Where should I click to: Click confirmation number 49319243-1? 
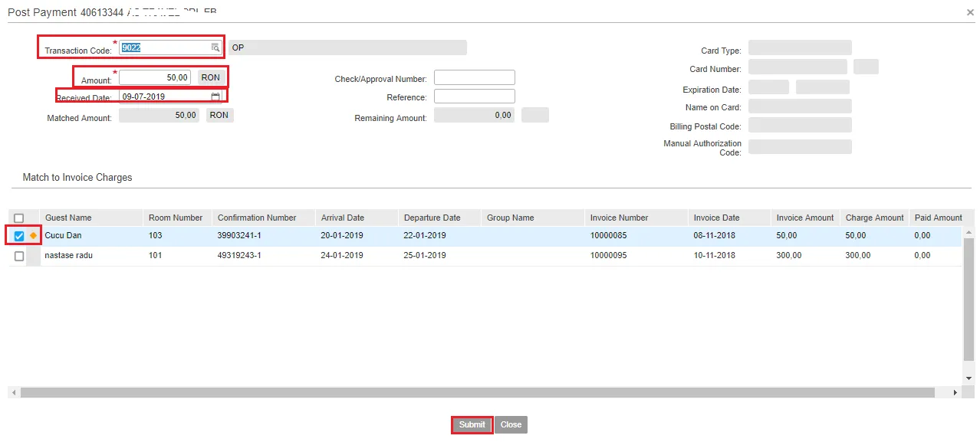point(239,256)
